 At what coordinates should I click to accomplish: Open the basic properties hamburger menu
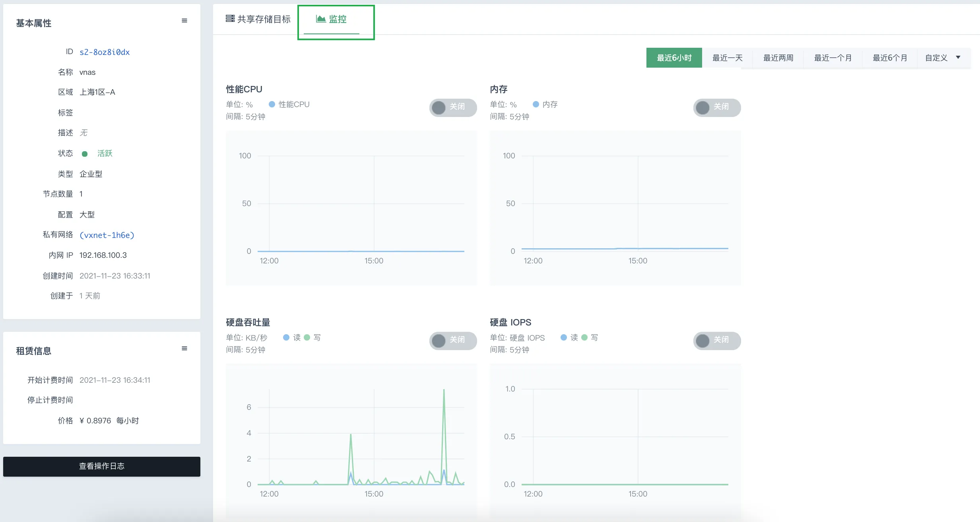pos(184,21)
